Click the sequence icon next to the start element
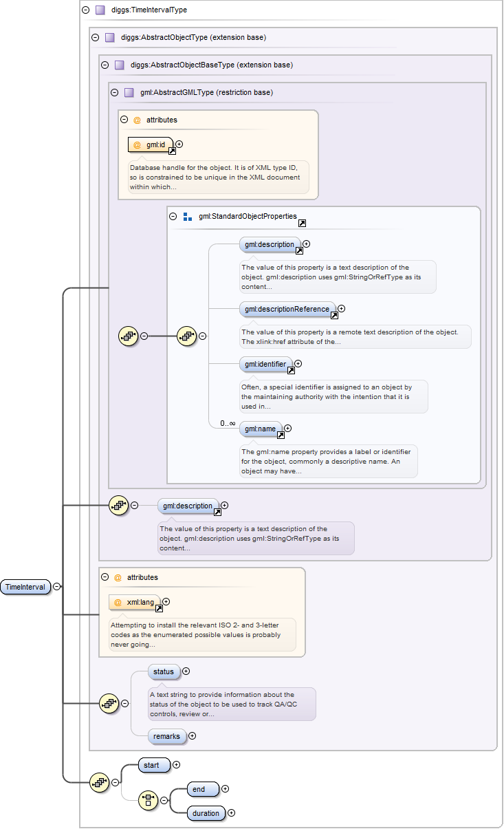The width and height of the screenshot is (504, 829). 100,782
